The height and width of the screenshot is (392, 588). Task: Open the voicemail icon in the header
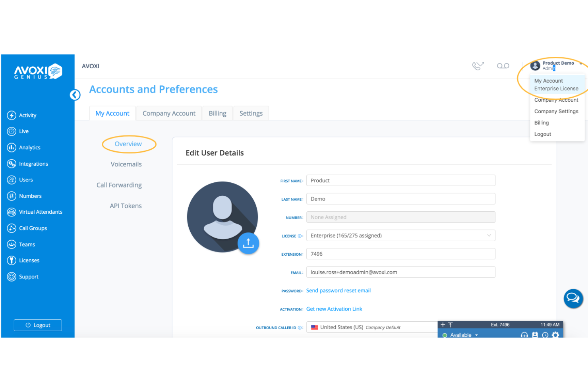[x=503, y=66]
